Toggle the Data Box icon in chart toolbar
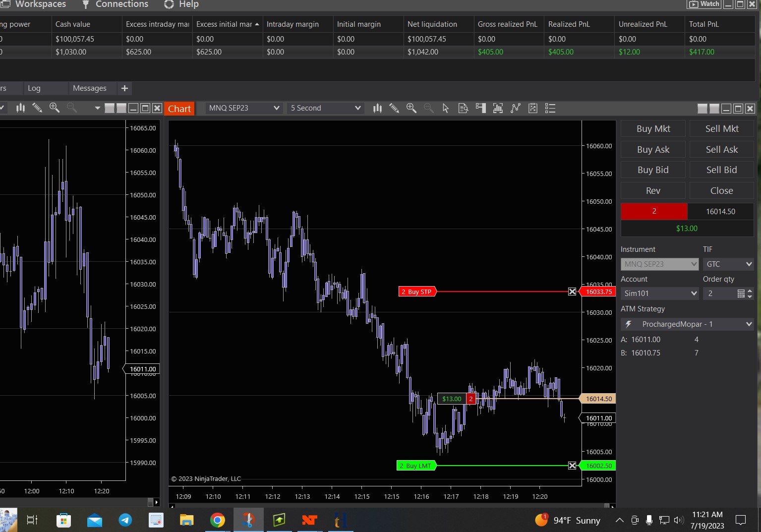The image size is (761, 532). pyautogui.click(x=463, y=108)
